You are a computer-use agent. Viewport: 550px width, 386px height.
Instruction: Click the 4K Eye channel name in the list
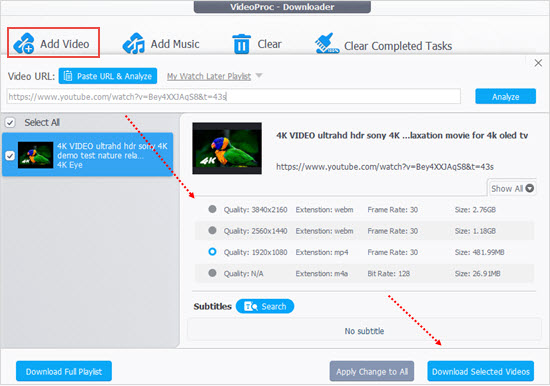point(70,165)
